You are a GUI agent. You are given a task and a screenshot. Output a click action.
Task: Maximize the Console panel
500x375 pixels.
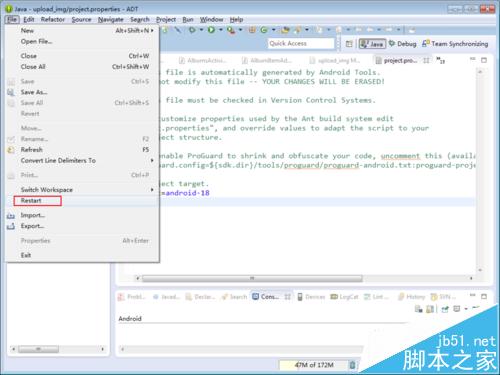point(484,296)
